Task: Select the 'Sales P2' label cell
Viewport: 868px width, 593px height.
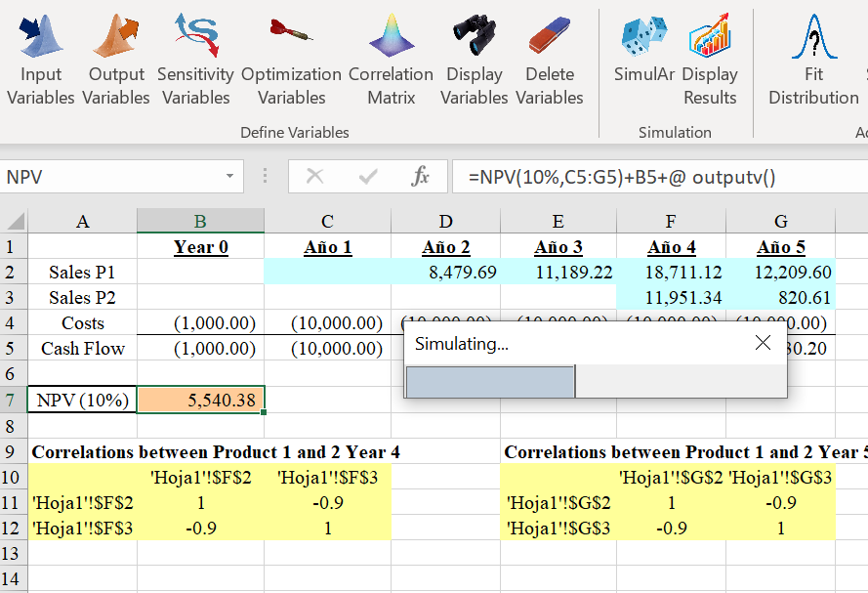Action: 82,297
